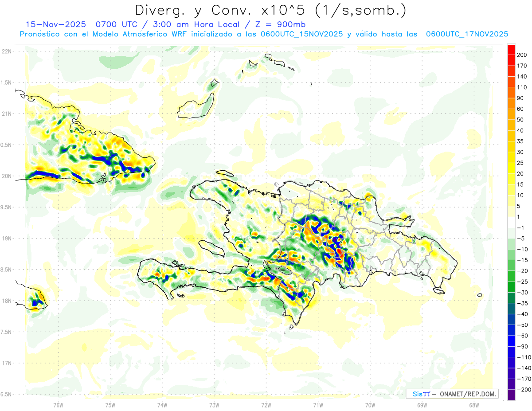This screenshot has height=411, width=532.
Task: Click the '0.5N' latitude axis label
Action: coord(6,145)
